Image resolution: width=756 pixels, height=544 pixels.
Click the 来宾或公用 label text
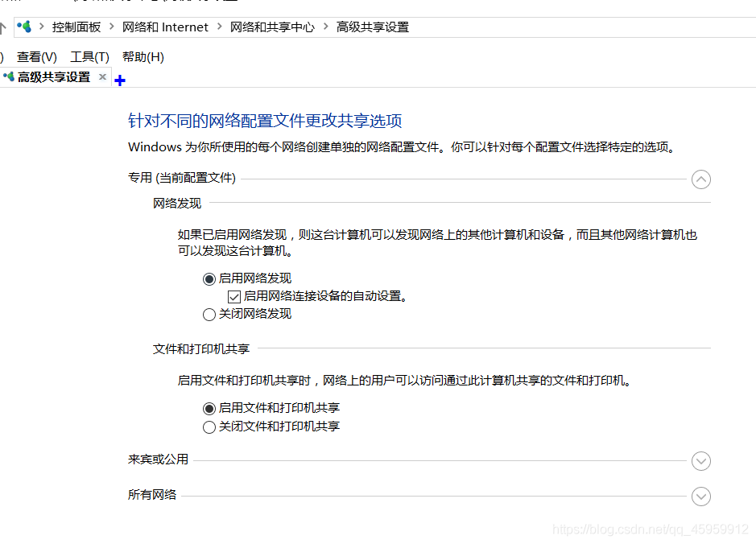pyautogui.click(x=158, y=460)
